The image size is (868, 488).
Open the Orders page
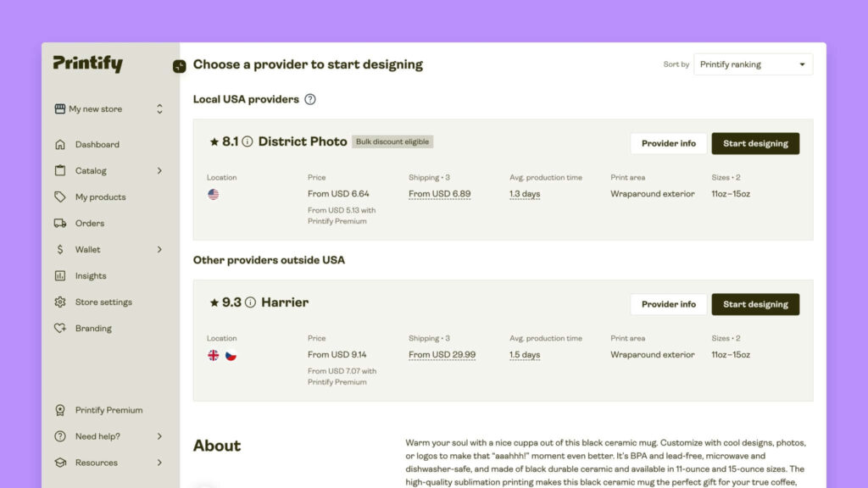(x=90, y=223)
